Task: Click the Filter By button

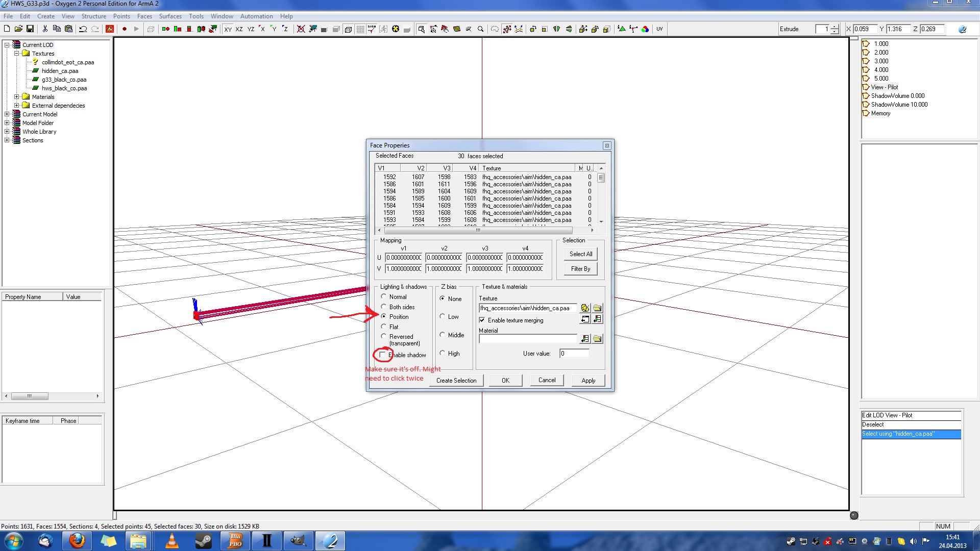Action: (x=581, y=269)
